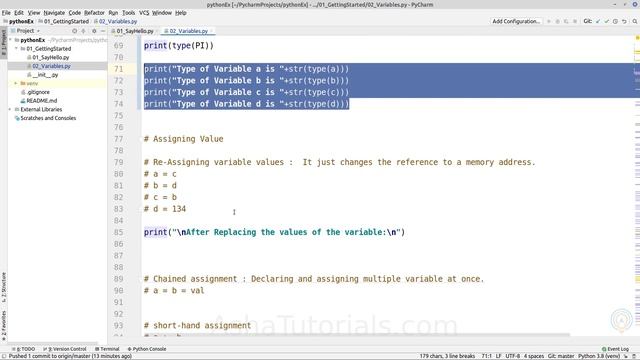
Task: Close the 02_Variables.py editor tab
Action: coord(211,31)
